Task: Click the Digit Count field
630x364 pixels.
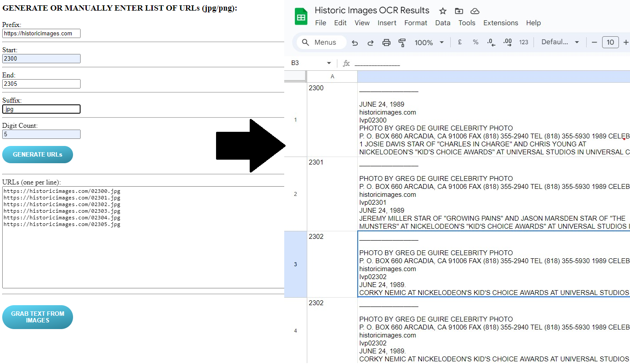Action: (41, 134)
